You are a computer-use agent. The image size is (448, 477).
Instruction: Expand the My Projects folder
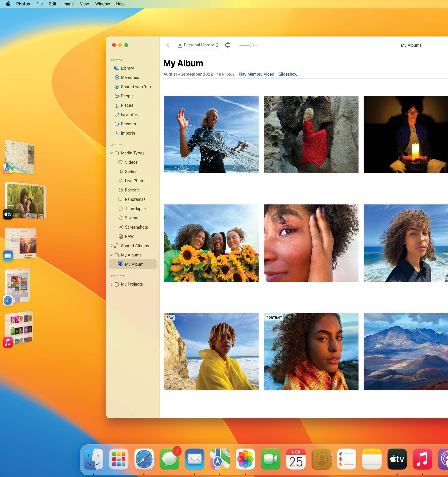point(112,284)
